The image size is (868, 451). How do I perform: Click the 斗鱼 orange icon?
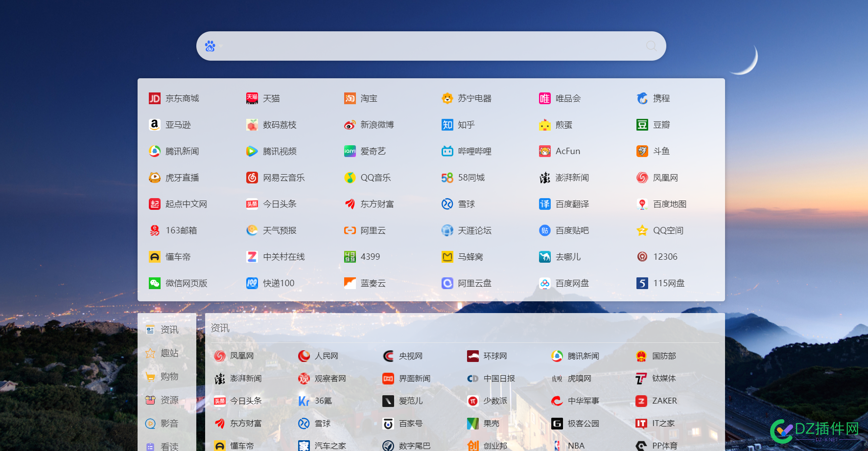click(642, 151)
